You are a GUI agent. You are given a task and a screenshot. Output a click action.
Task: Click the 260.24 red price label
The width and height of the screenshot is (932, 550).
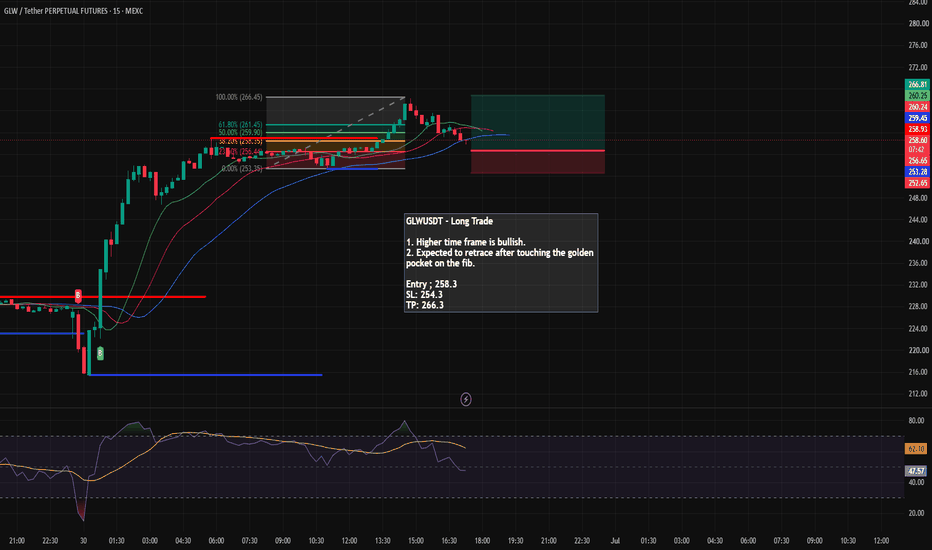point(917,107)
